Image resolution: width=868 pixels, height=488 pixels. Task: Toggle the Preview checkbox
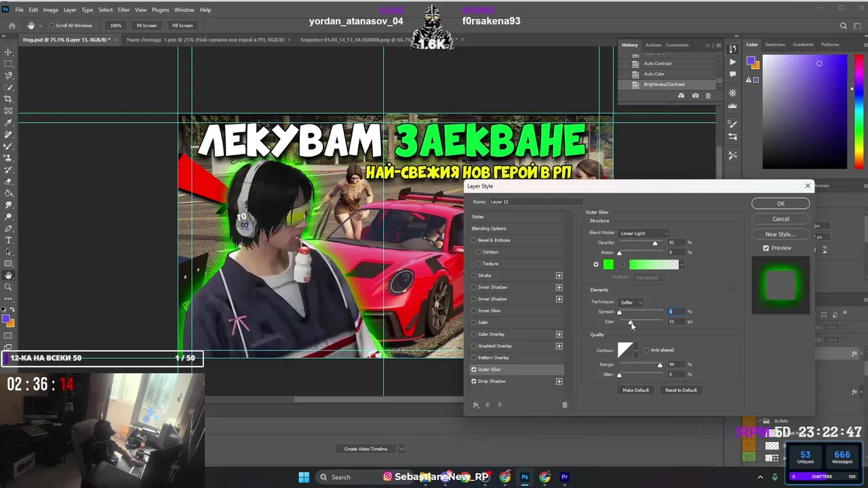766,248
